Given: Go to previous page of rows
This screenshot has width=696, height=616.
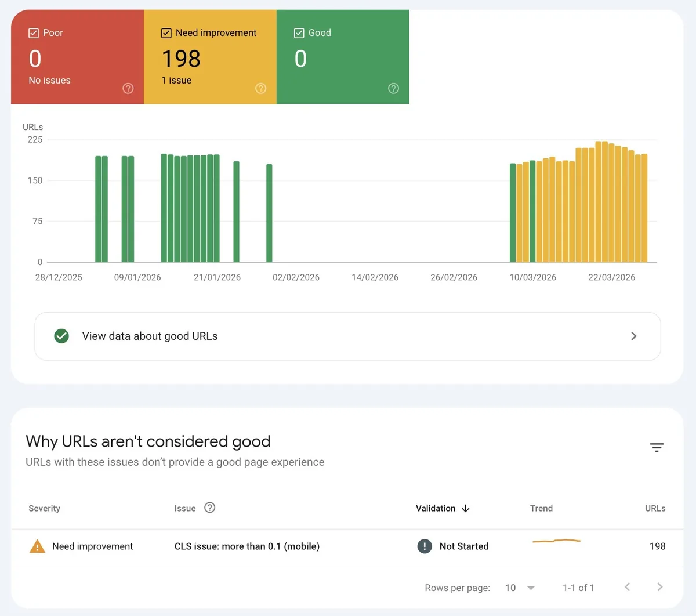Looking at the screenshot, I should [x=627, y=587].
